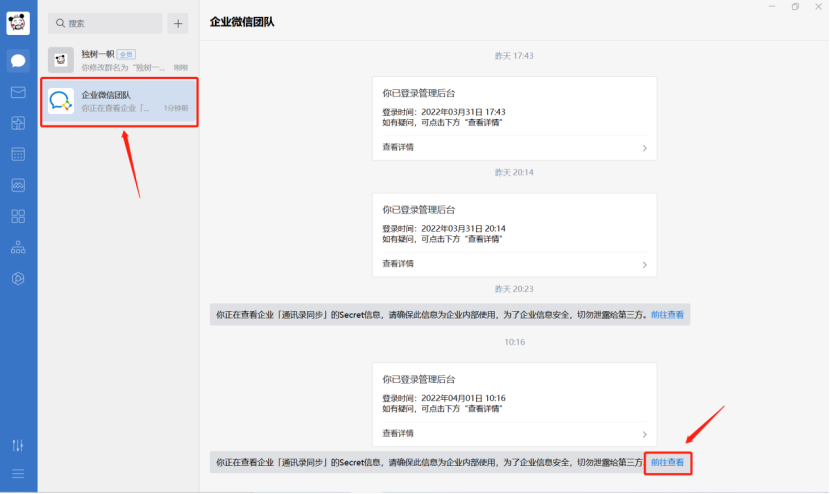Open the sliders settings icon in the sidebar
Screen dimensions: 830x494
pyautogui.click(x=18, y=445)
